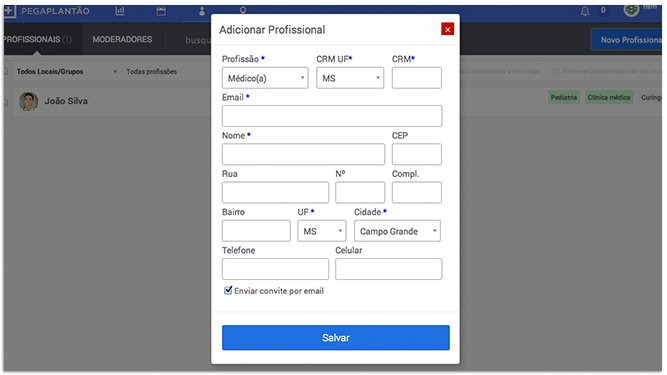Click the PEGAPLANTÃO brand text
The width and height of the screenshot is (667, 375).
click(55, 11)
